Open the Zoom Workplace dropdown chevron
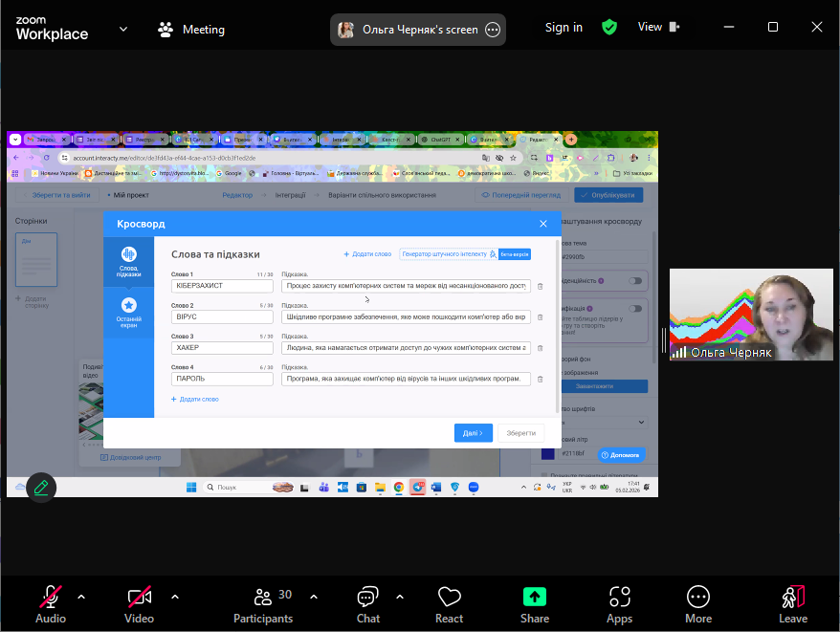 point(123,29)
